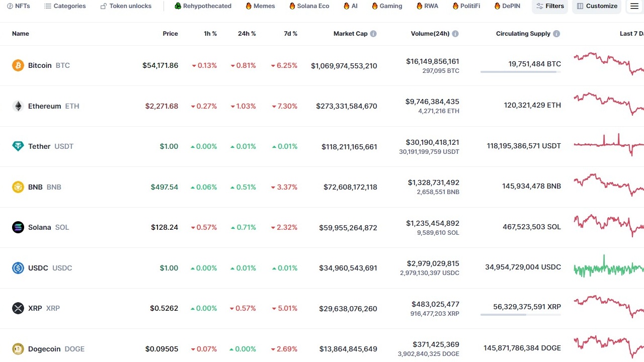
Task: Sort by Price column header
Action: 170,34
